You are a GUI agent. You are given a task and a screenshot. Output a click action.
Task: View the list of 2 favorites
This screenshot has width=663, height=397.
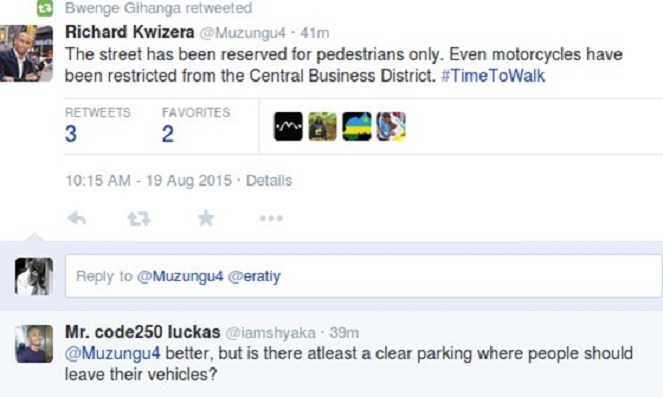click(196, 125)
